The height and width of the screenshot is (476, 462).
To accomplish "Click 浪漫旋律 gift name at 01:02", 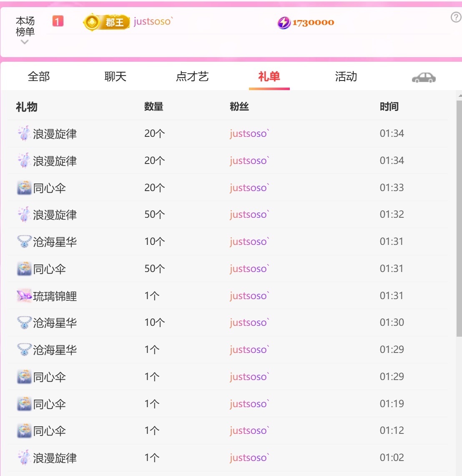I will pos(55,458).
